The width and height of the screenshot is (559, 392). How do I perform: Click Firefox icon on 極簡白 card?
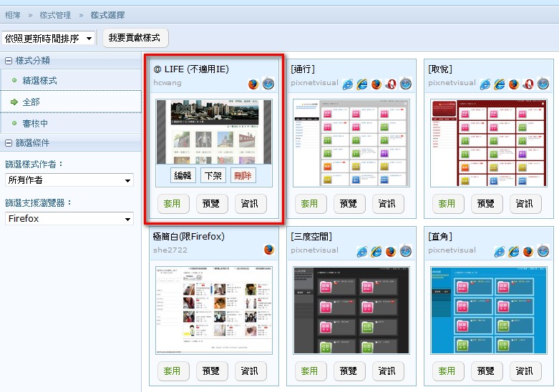tap(269, 250)
